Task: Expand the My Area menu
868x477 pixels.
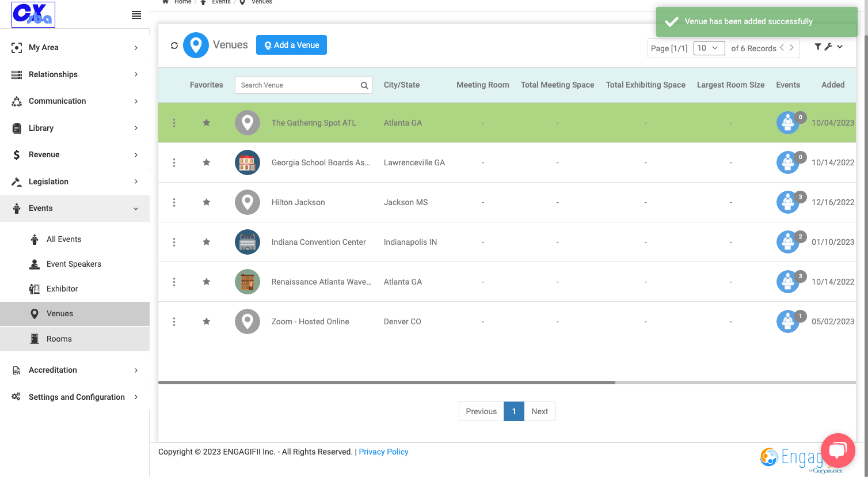Action: (75, 48)
